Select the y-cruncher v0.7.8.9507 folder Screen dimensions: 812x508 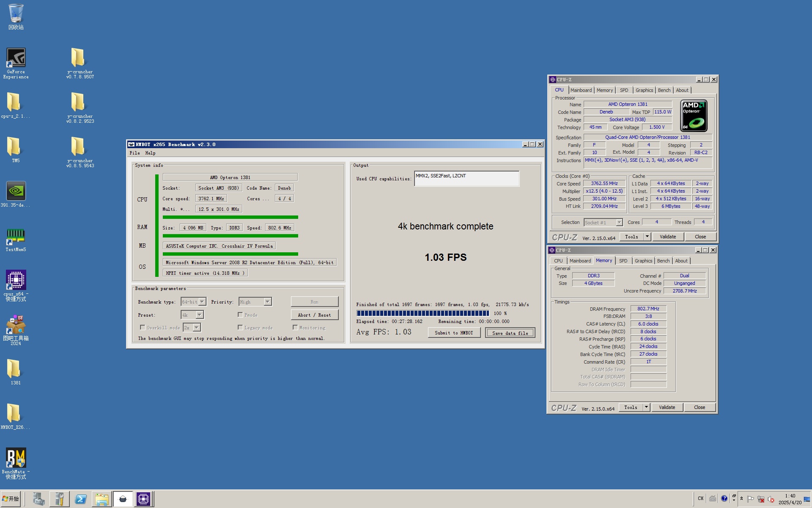[x=80, y=63]
